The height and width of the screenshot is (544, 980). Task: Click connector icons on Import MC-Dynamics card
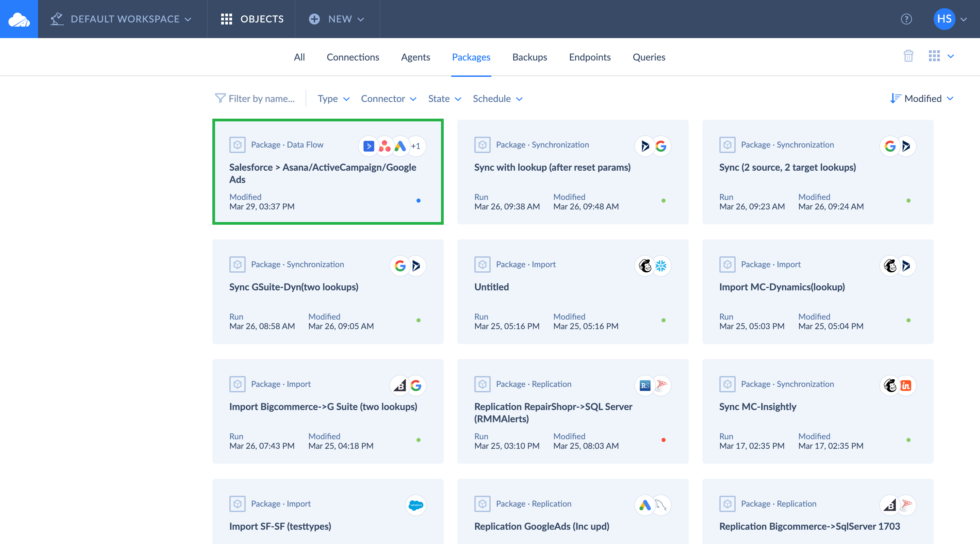tap(898, 266)
